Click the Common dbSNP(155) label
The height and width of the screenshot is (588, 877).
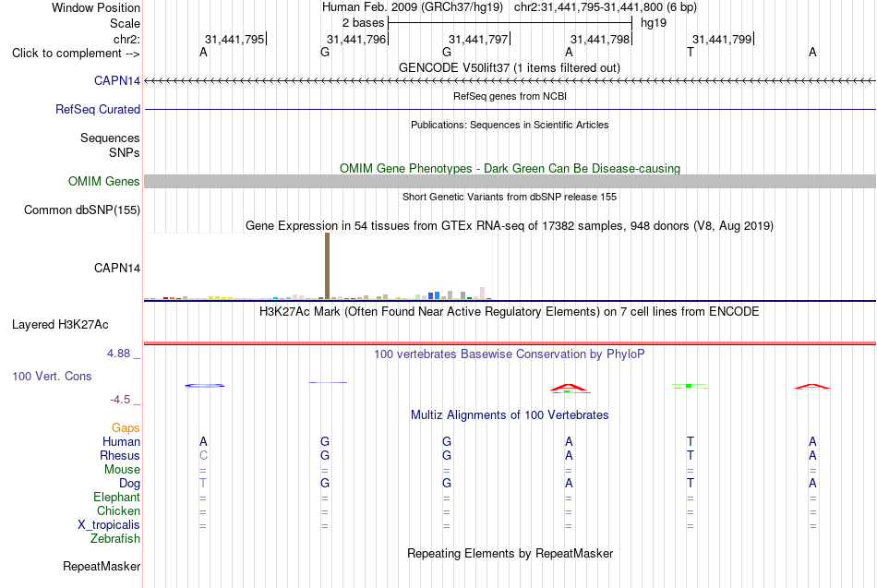(x=82, y=210)
